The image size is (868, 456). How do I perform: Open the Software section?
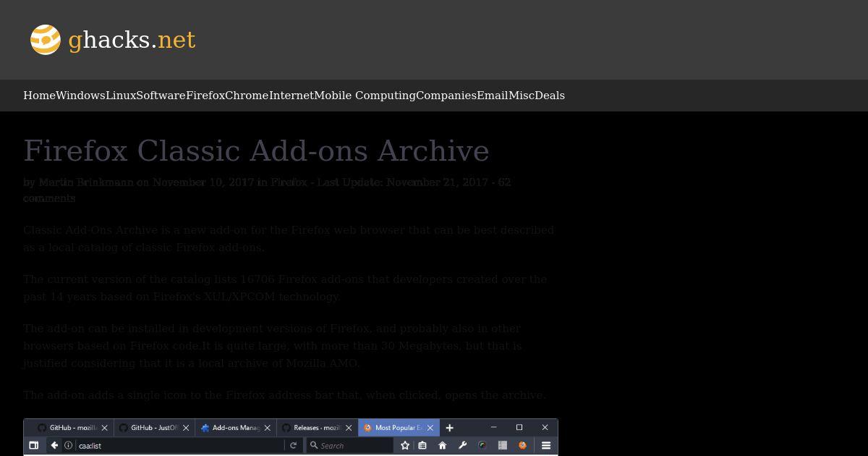pyautogui.click(x=161, y=96)
